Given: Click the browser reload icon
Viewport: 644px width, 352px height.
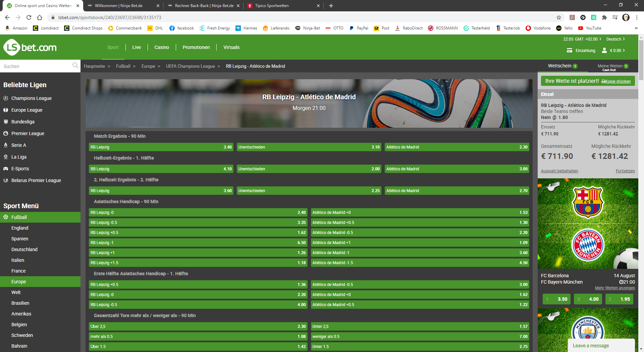Looking at the screenshot, I should tap(29, 17).
